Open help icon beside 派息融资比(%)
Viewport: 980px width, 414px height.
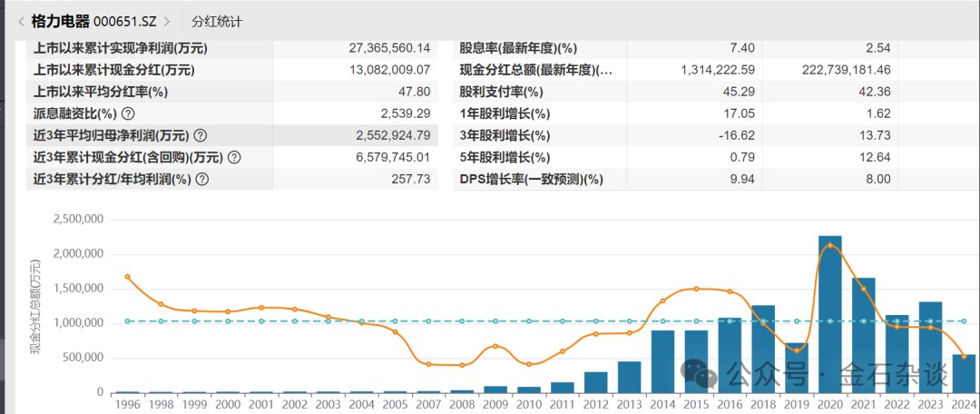(x=128, y=113)
